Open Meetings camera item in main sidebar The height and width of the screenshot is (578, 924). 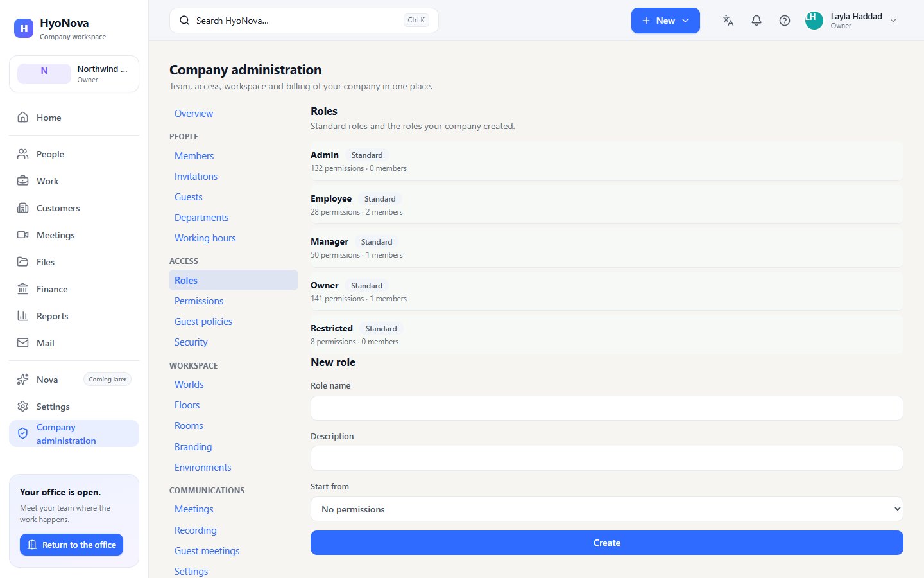coord(74,235)
